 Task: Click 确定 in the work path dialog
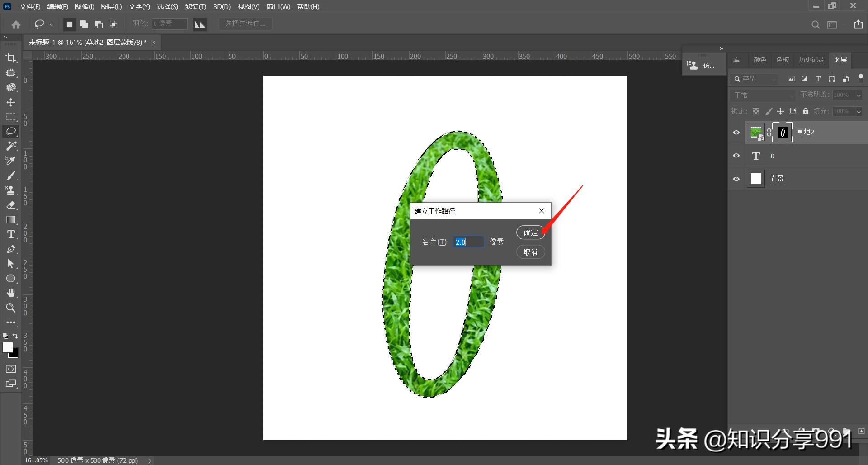[x=530, y=232]
